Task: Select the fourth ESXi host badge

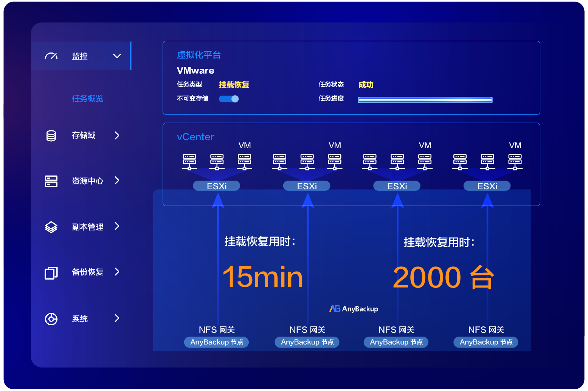Action: [487, 186]
